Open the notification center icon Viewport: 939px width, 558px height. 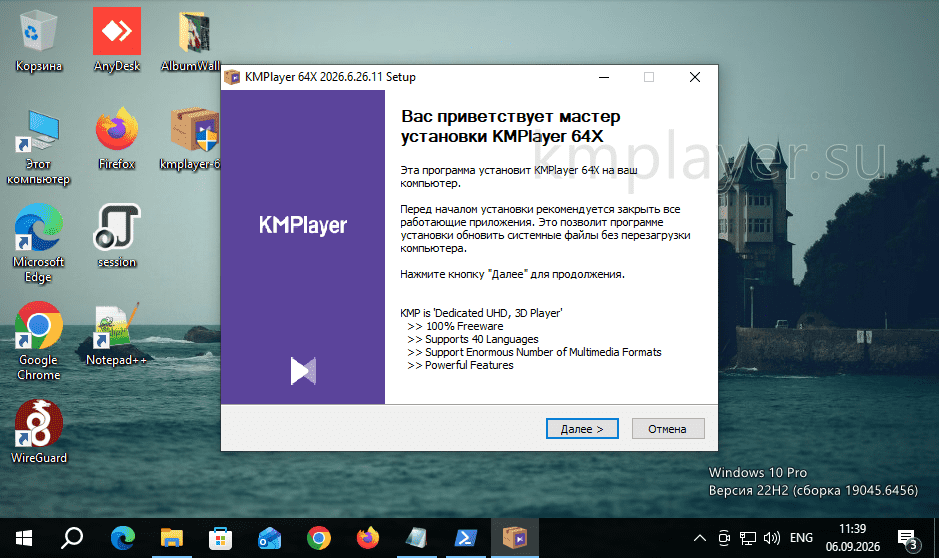point(907,539)
